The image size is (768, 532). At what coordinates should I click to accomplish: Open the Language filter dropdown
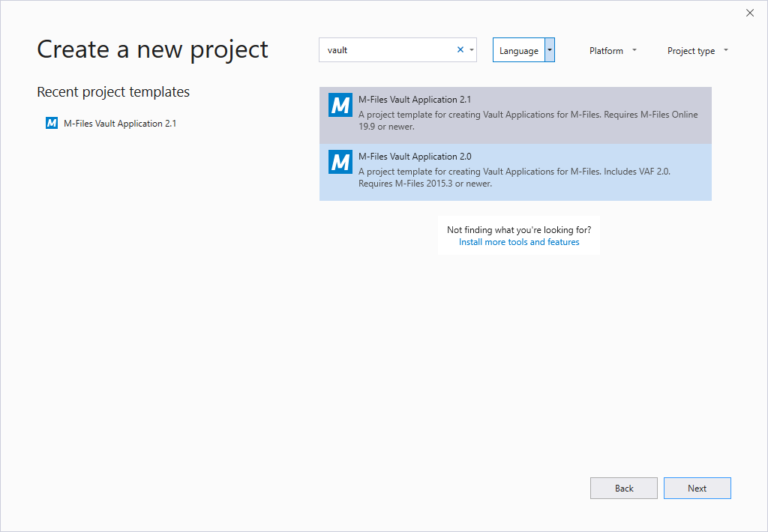(x=518, y=49)
